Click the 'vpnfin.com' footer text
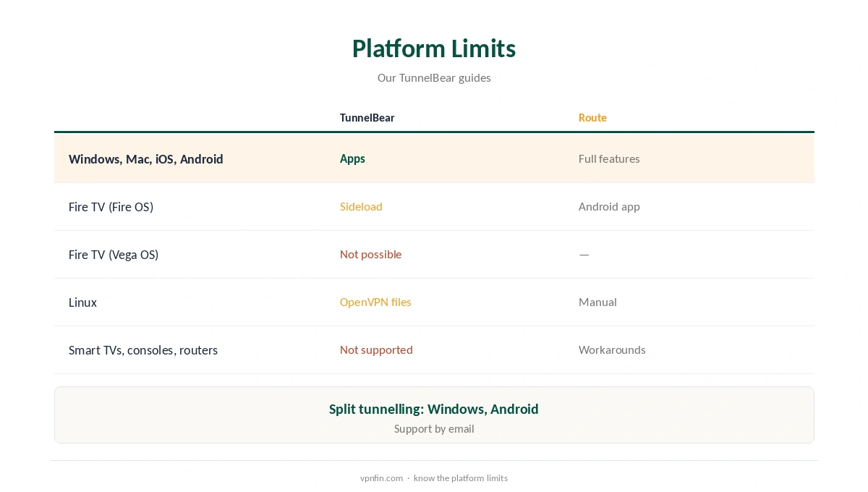Image resolution: width=868 pixels, height=492 pixels. click(381, 478)
